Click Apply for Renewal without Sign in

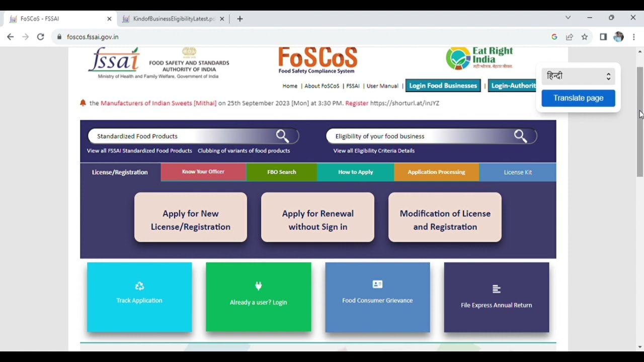pyautogui.click(x=318, y=217)
